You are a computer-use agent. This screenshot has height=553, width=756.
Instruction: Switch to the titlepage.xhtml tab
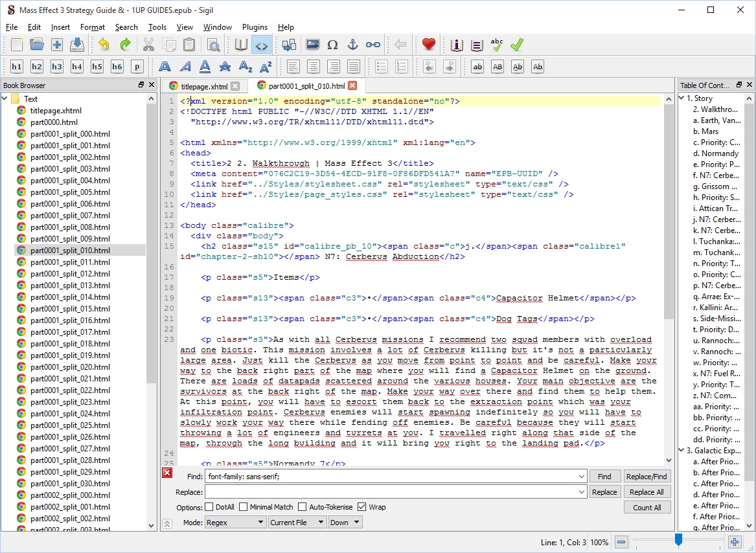tap(203, 86)
